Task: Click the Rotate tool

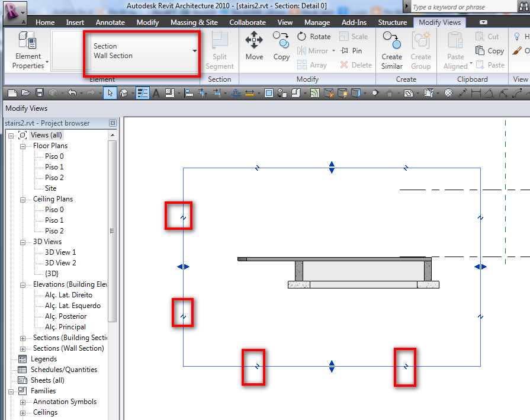Action: pos(314,37)
